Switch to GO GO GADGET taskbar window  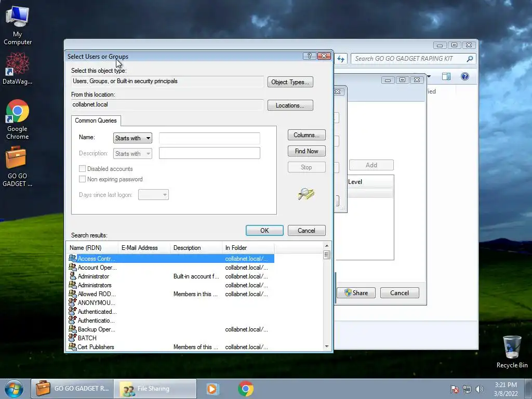[72, 389]
